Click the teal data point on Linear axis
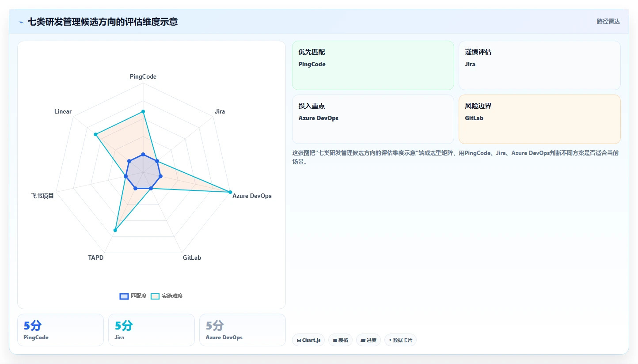The width and height of the screenshot is (638, 364). click(95, 134)
